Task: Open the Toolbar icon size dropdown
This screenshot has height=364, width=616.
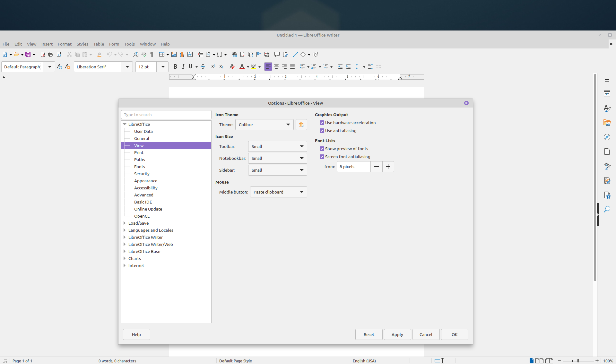Action: pyautogui.click(x=277, y=146)
